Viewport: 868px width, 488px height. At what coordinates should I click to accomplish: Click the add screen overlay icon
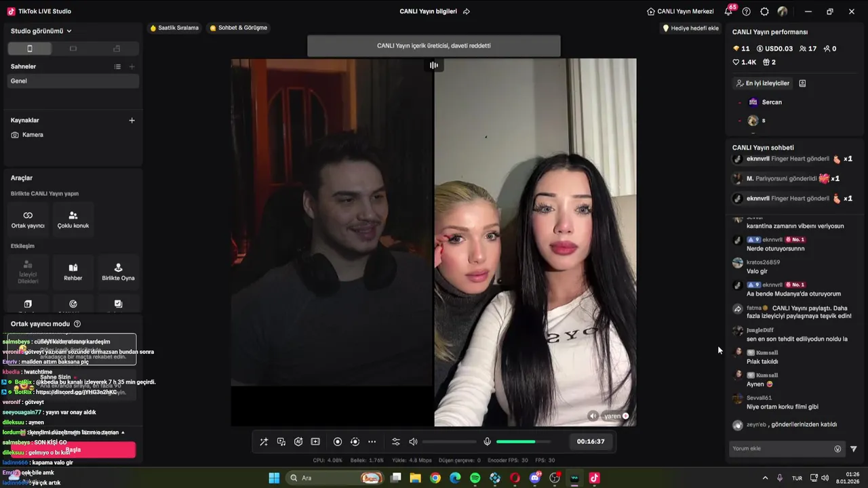click(x=315, y=442)
